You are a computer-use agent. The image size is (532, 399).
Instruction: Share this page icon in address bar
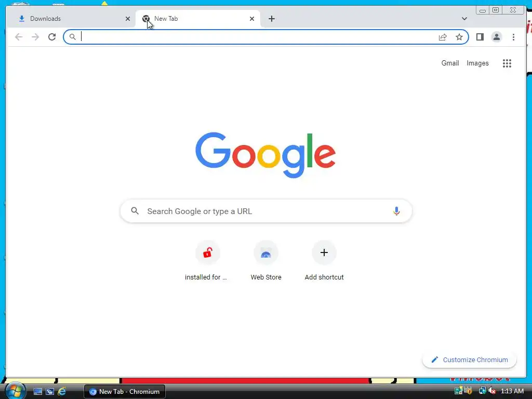[443, 37]
